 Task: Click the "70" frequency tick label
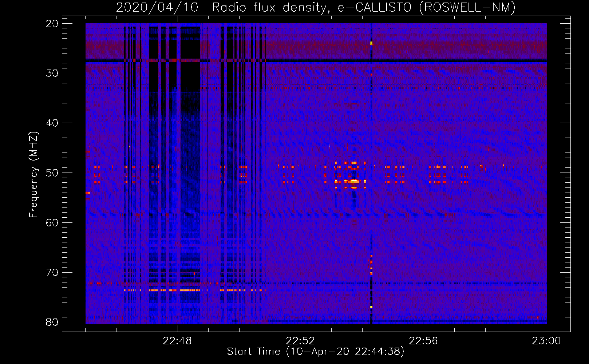tap(52, 272)
